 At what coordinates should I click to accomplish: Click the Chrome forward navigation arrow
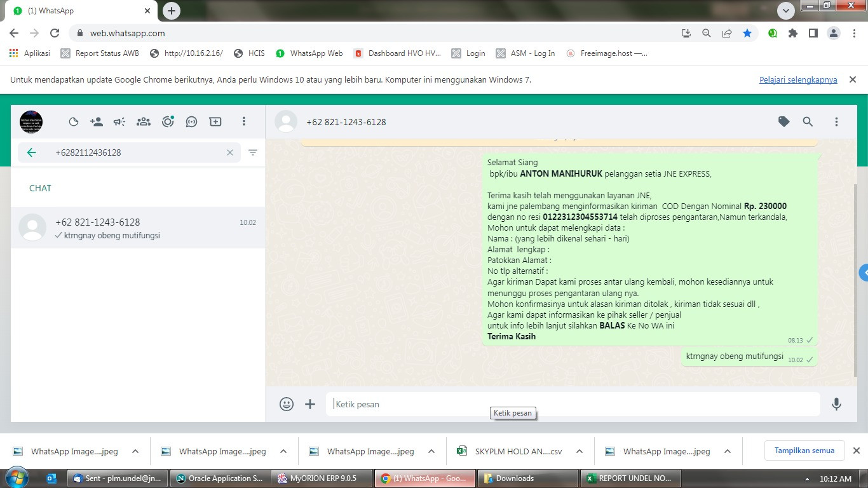tap(34, 33)
